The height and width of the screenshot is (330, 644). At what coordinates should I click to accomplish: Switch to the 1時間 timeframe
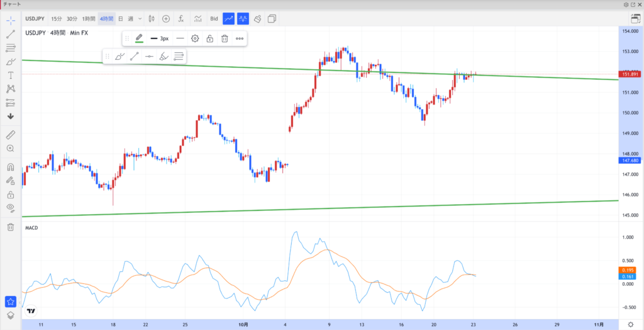[x=89, y=19]
